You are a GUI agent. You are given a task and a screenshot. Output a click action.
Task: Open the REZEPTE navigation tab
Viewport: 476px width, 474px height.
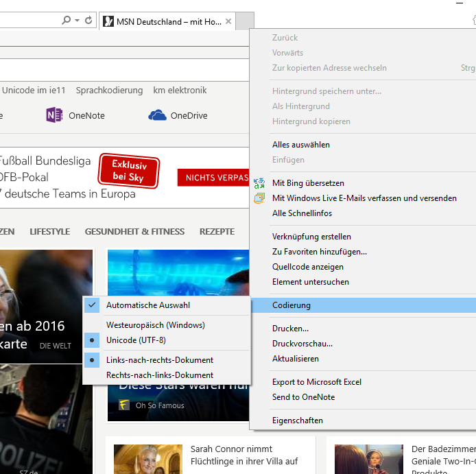pos(217,232)
